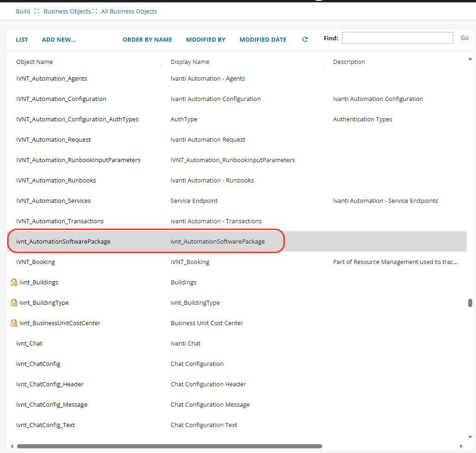476x453 pixels.
Task: Click 'Business Unit Cost Center' display name
Action: tap(207, 323)
